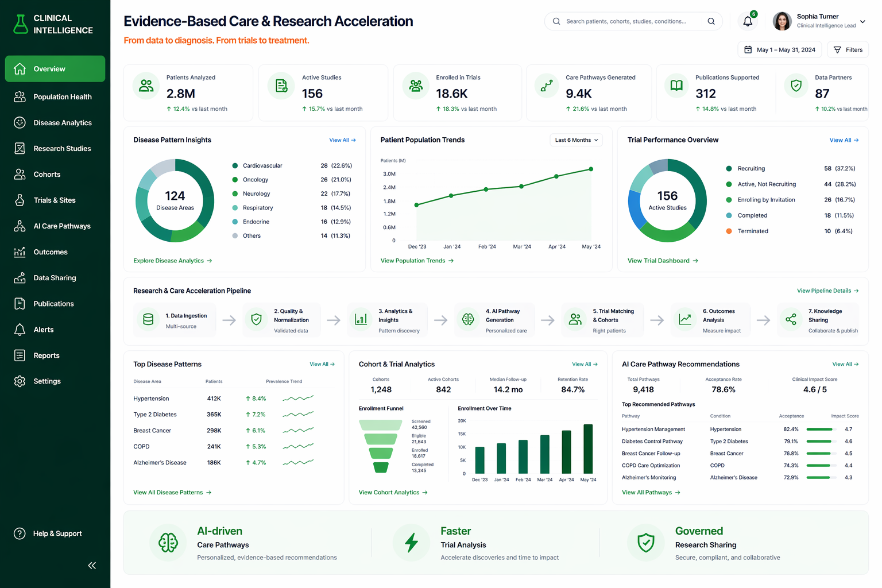Screen dimensions: 882x588
Task: Click the search magnifier icon at right of search box
Action: [x=711, y=21]
